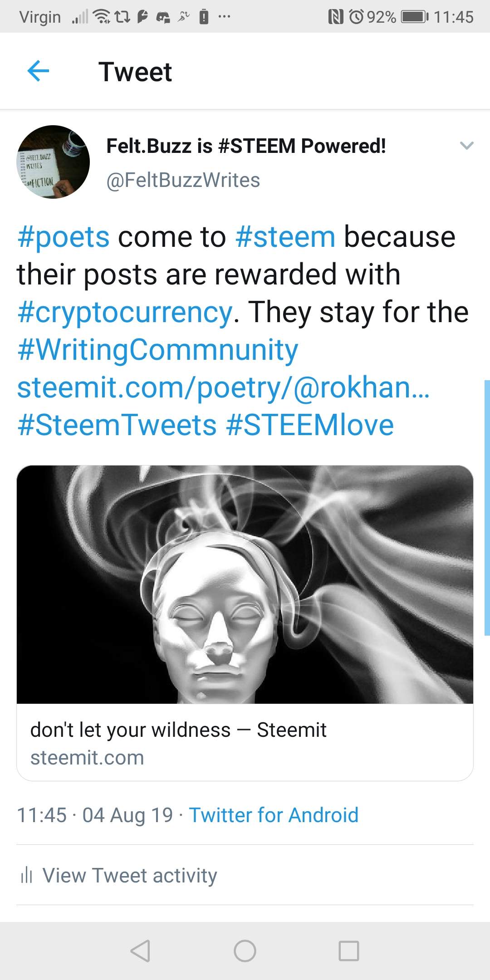Tap the battery icon in status bar
This screenshot has height=980, width=490.
414,17
